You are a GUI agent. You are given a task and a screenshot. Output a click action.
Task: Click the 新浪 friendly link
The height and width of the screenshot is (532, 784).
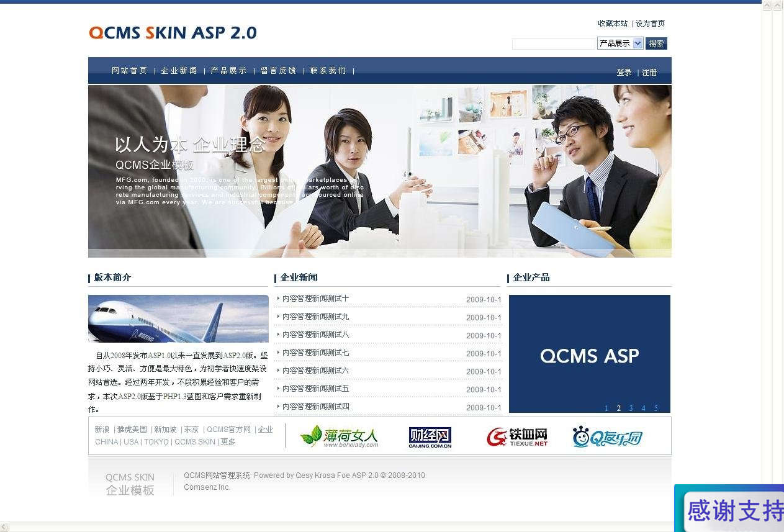(x=102, y=430)
